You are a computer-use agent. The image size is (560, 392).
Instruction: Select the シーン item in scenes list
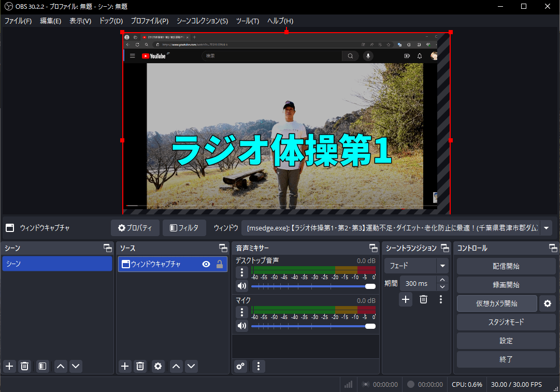[57, 264]
